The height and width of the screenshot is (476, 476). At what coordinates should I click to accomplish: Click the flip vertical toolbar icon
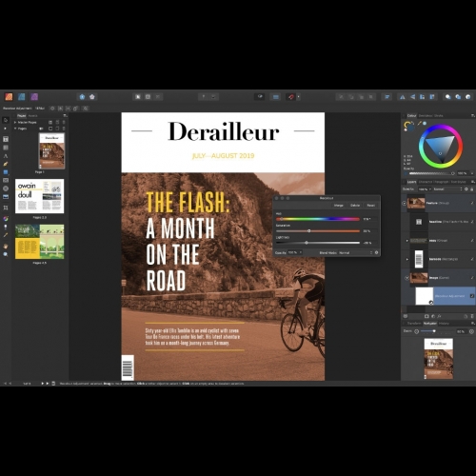tap(412, 97)
